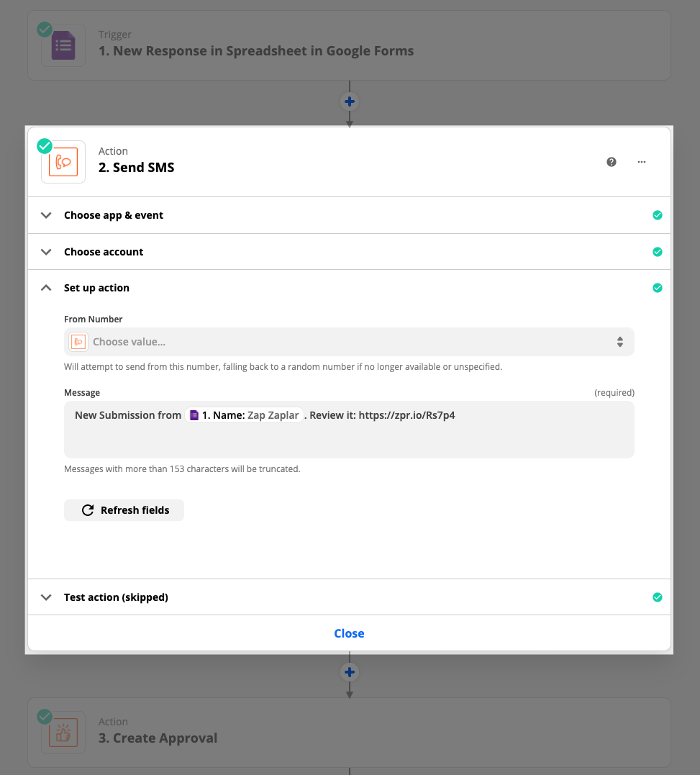Click the Create Approval step icon

coord(63,732)
